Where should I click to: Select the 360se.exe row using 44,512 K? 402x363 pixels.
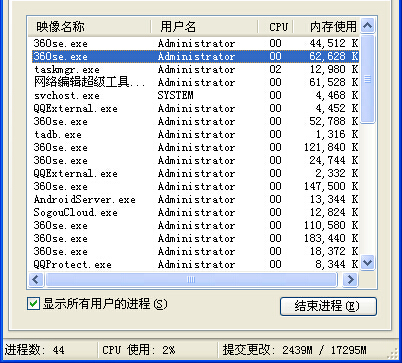point(195,43)
